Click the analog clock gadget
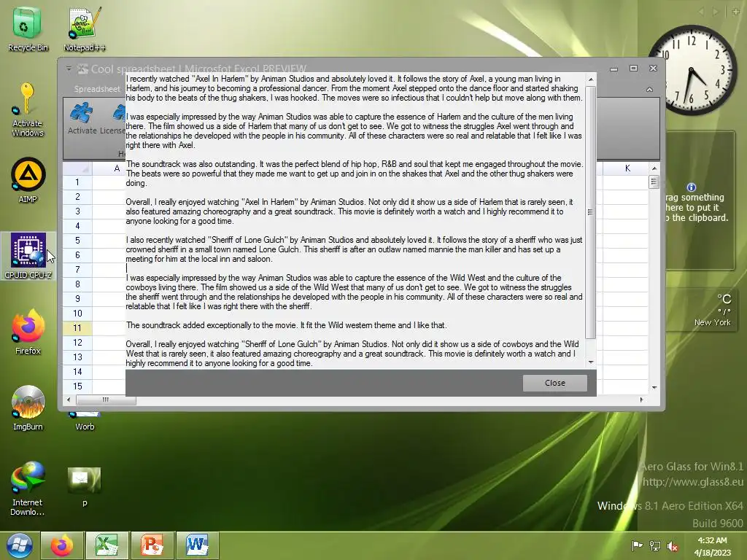The width and height of the screenshot is (747, 560). pos(690,69)
